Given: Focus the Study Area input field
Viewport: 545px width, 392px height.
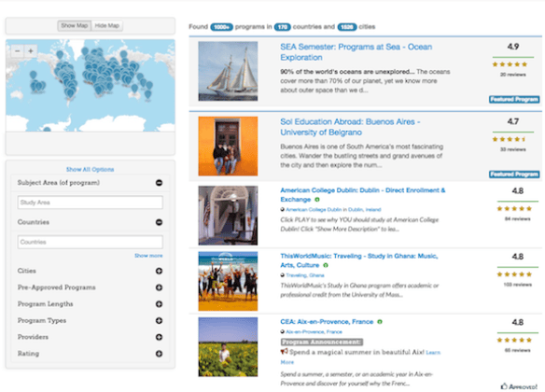Looking at the screenshot, I should click(x=90, y=203).
